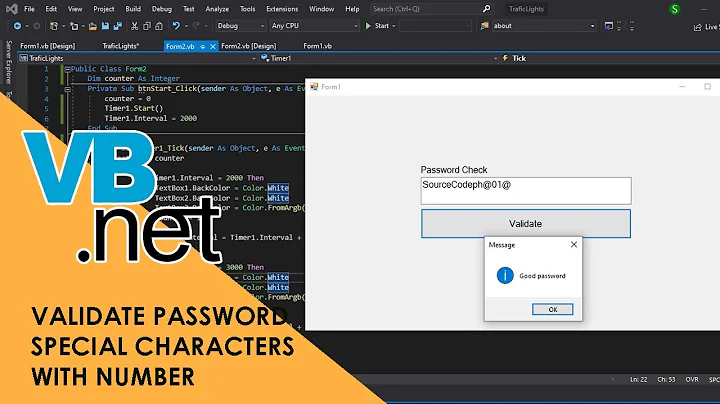The image size is (720, 404).
Task: Open the Project menu
Action: 104,9
